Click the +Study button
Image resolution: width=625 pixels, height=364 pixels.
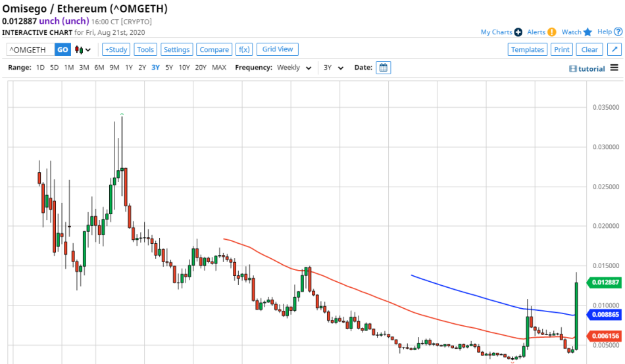(116, 50)
